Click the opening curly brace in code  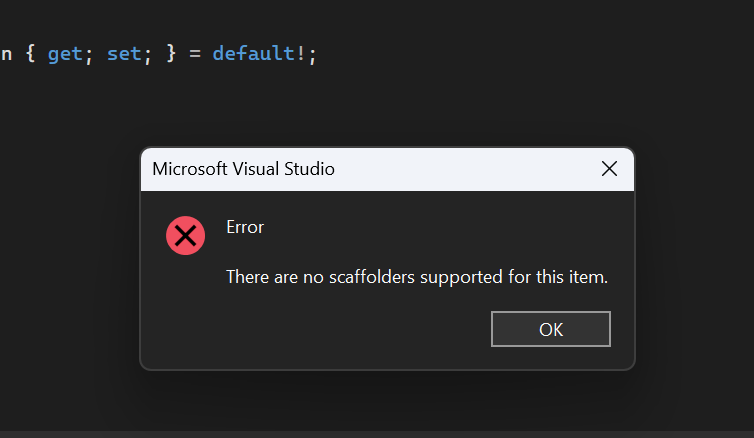click(x=30, y=53)
